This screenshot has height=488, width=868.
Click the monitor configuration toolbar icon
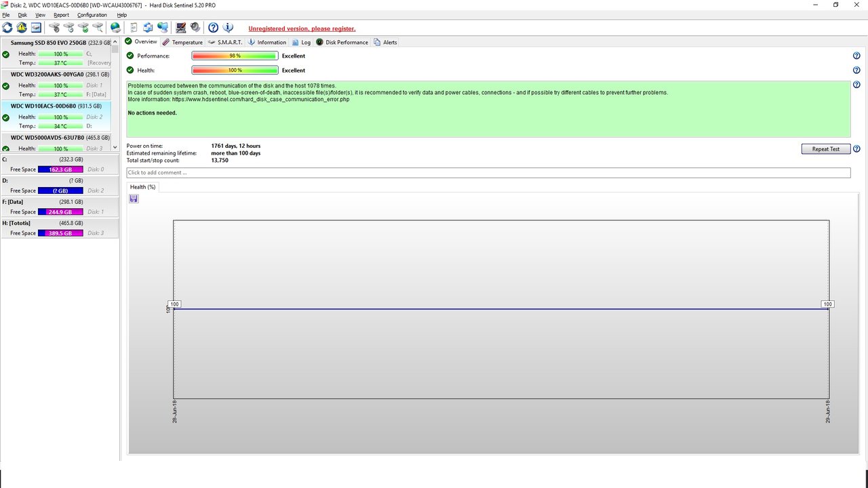(181, 28)
